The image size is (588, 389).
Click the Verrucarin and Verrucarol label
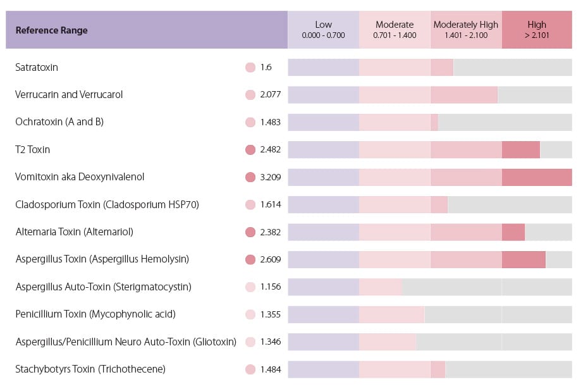[x=69, y=95]
